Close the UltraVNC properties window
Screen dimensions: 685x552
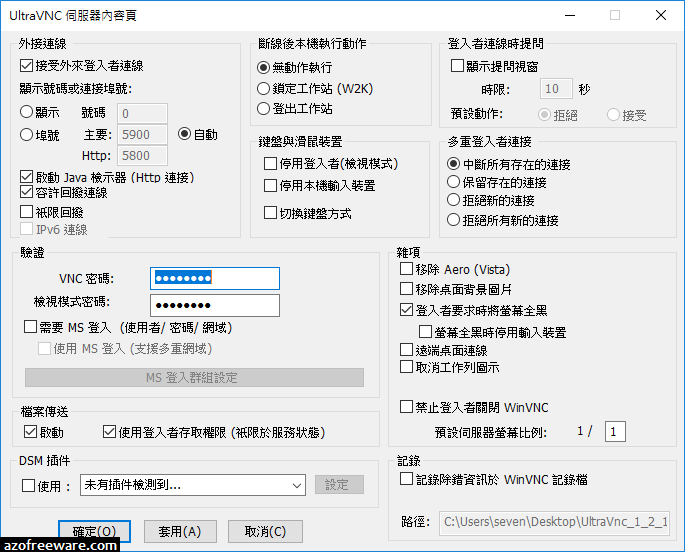point(661,16)
